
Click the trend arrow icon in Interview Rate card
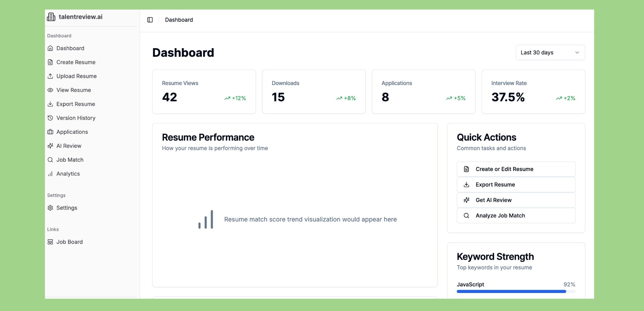[559, 98]
